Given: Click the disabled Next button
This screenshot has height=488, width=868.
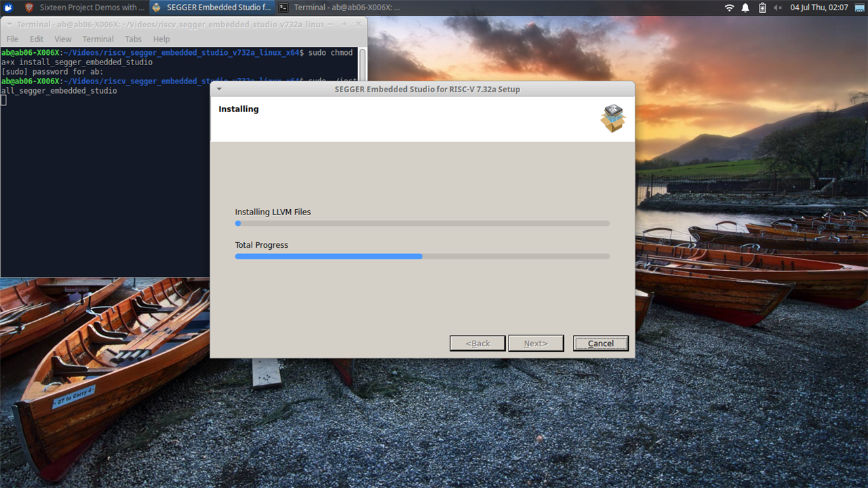Looking at the screenshot, I should click(x=536, y=343).
